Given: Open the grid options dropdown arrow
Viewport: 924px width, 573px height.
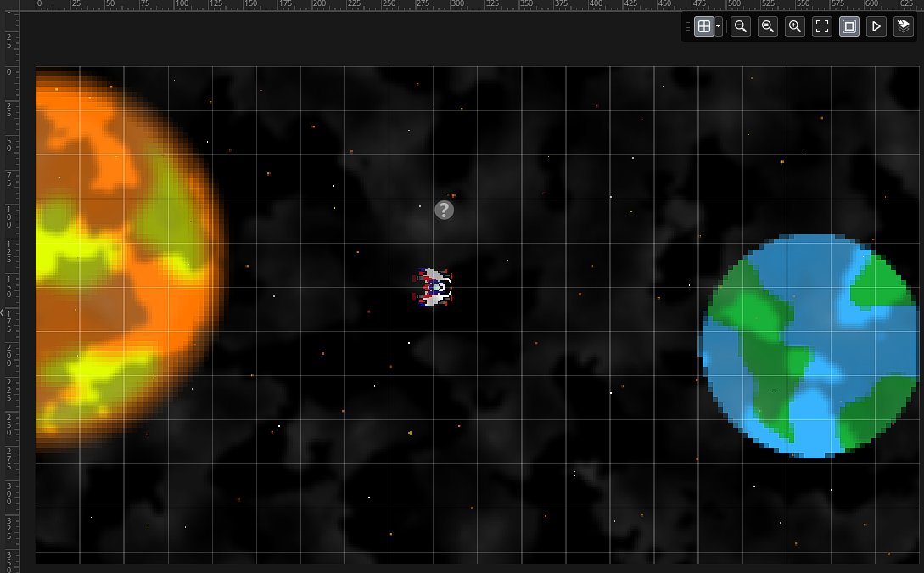Looking at the screenshot, I should 719,26.
